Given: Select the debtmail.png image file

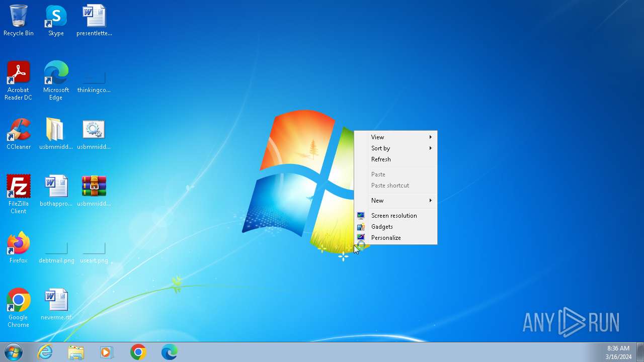Looking at the screenshot, I should (x=56, y=253).
